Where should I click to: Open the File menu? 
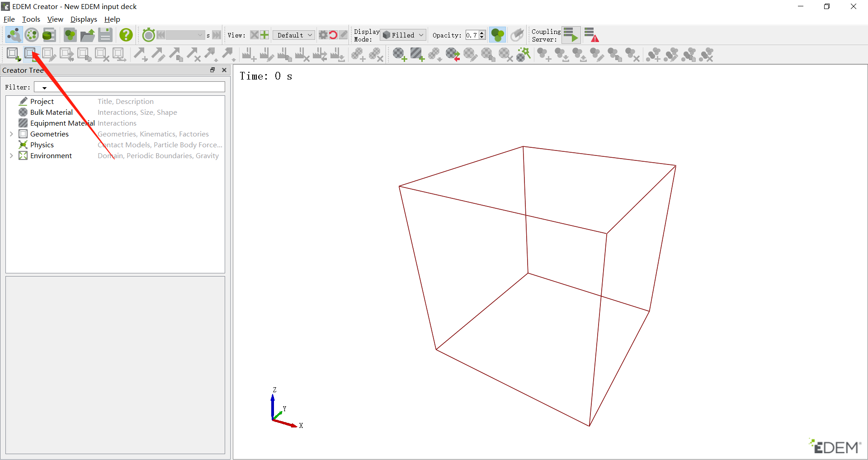9,19
